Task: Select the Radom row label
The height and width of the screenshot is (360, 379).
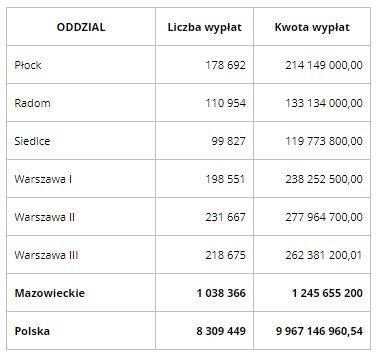Action: (x=32, y=103)
